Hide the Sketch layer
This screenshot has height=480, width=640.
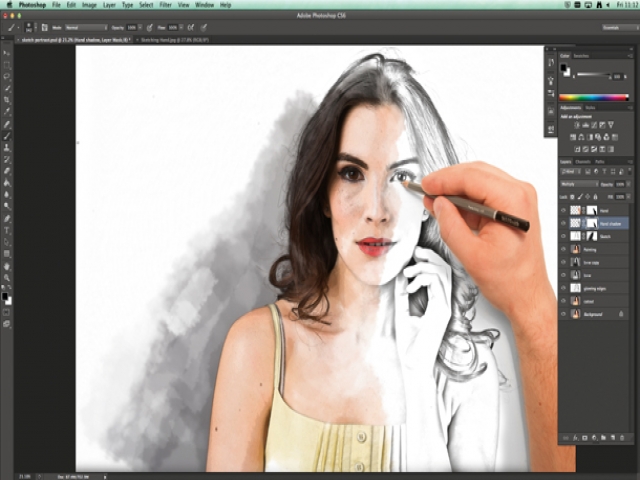point(564,236)
